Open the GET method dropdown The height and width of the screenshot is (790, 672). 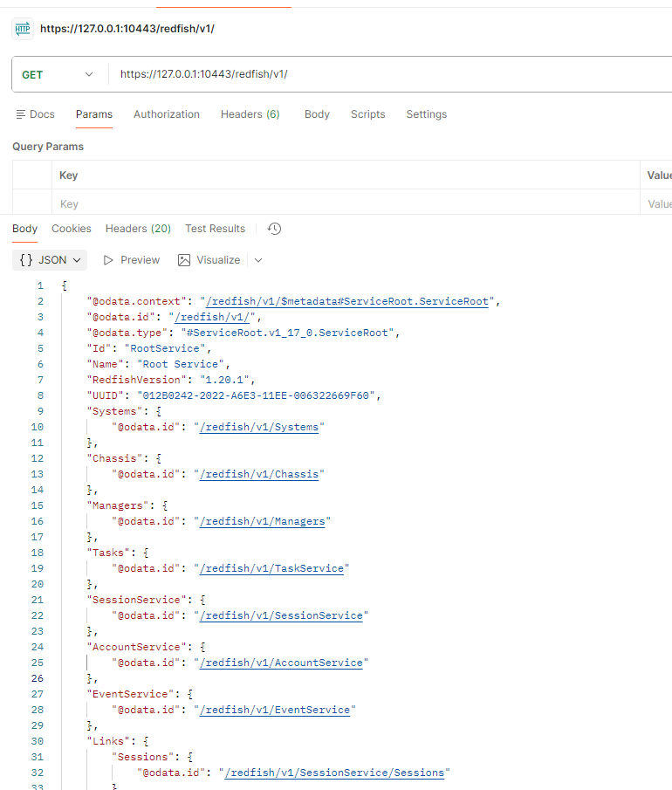58,75
